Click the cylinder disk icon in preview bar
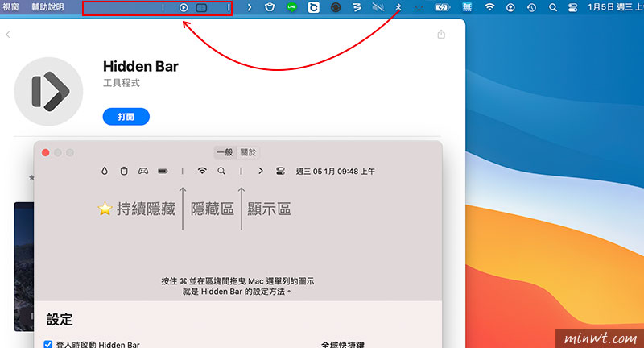 [x=124, y=171]
